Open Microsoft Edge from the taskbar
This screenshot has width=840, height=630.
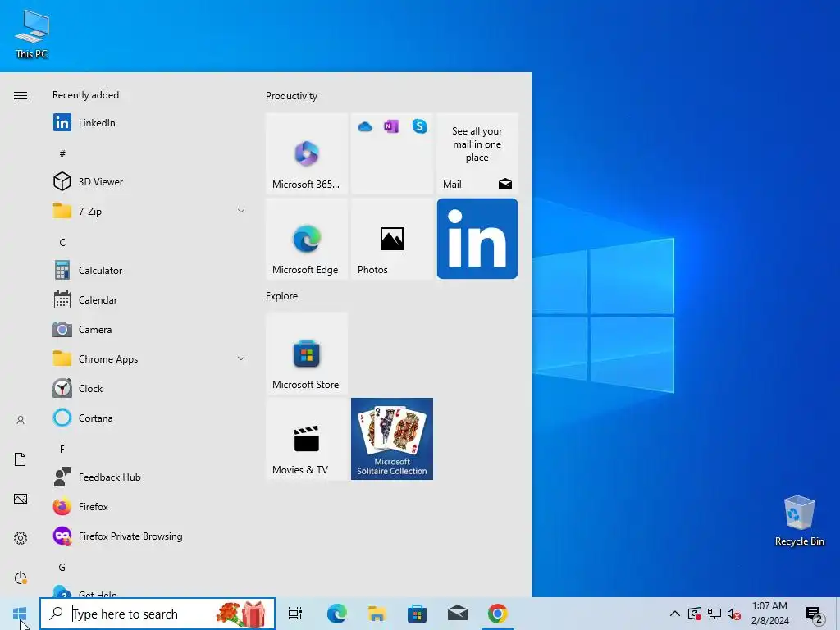click(x=337, y=614)
